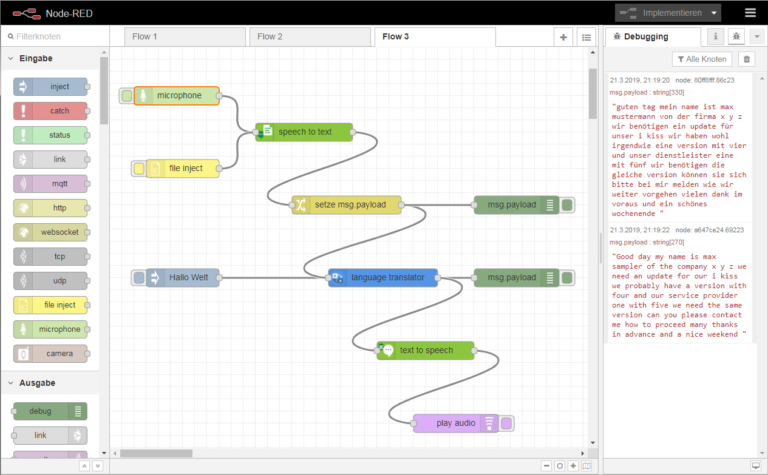
Task: Select the catch node in the palette
Action: pos(50,111)
